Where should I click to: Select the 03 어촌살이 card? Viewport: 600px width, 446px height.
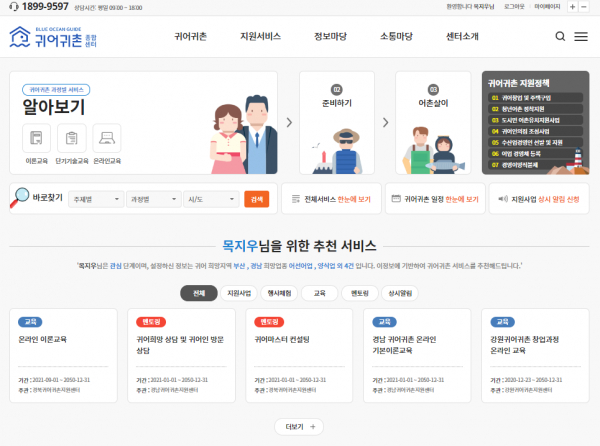[433, 123]
